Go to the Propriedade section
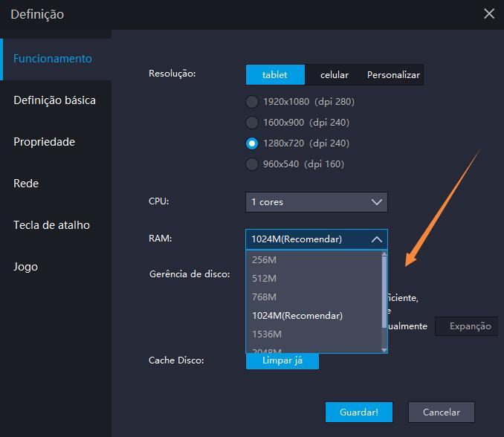 pyautogui.click(x=56, y=142)
